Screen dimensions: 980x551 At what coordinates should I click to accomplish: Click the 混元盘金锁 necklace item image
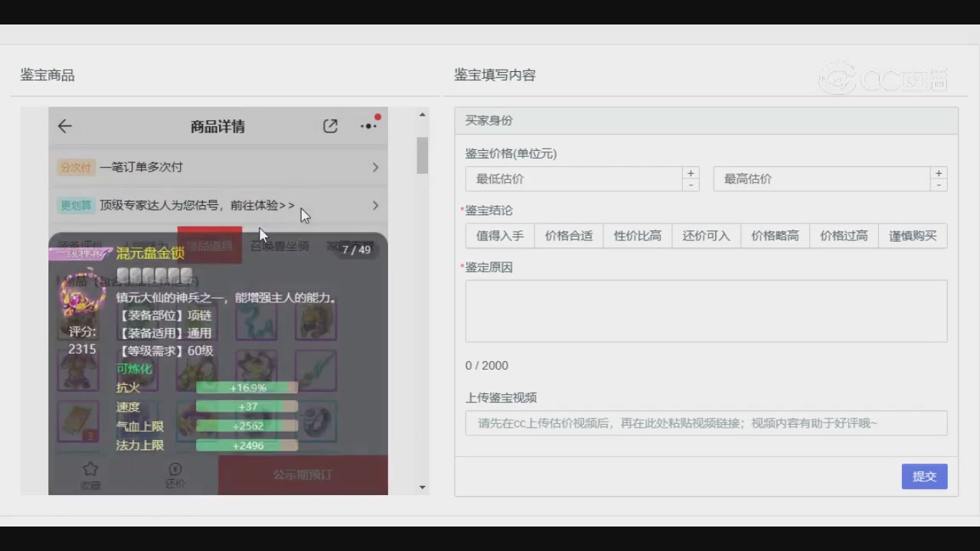pyautogui.click(x=83, y=293)
